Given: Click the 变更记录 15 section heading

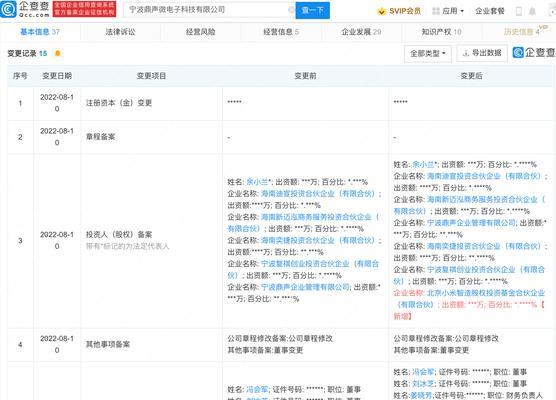Looking at the screenshot, I should tap(27, 54).
